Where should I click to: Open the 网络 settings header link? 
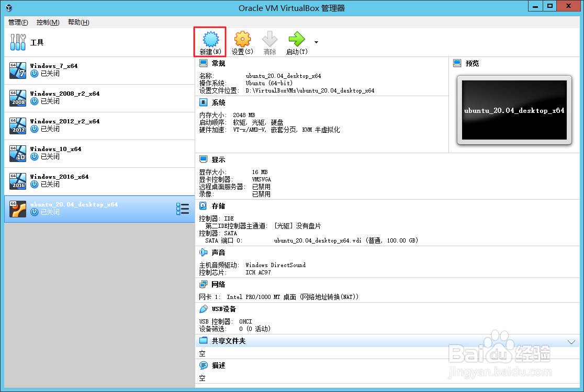pos(218,284)
